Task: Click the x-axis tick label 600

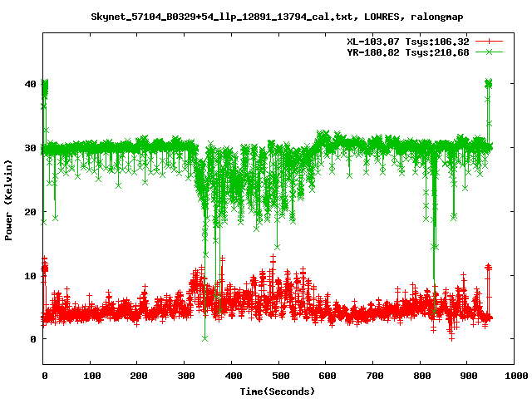Action: pos(328,376)
